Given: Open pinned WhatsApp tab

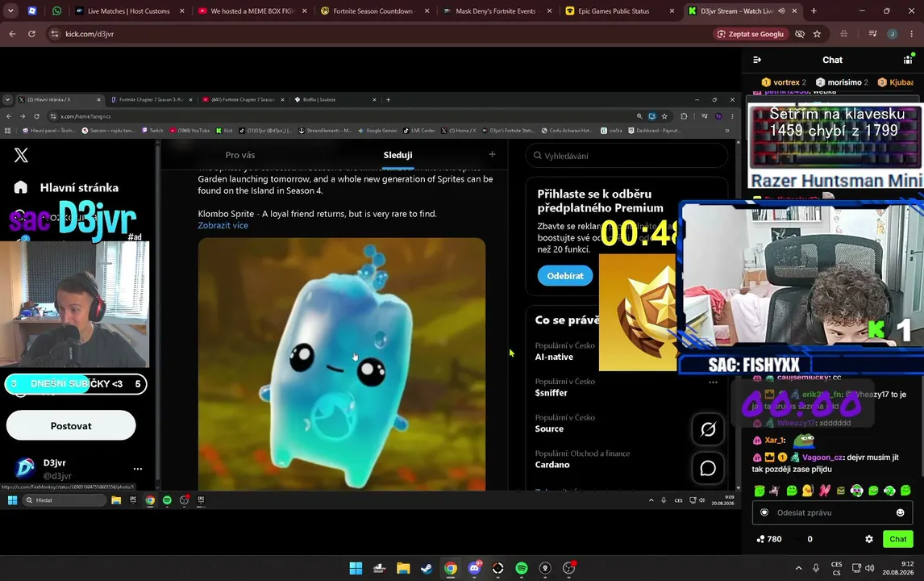Looking at the screenshot, I should (56, 10).
